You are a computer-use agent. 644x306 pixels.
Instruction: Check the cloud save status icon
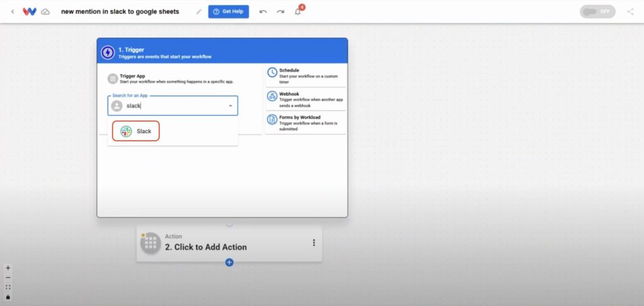point(45,12)
